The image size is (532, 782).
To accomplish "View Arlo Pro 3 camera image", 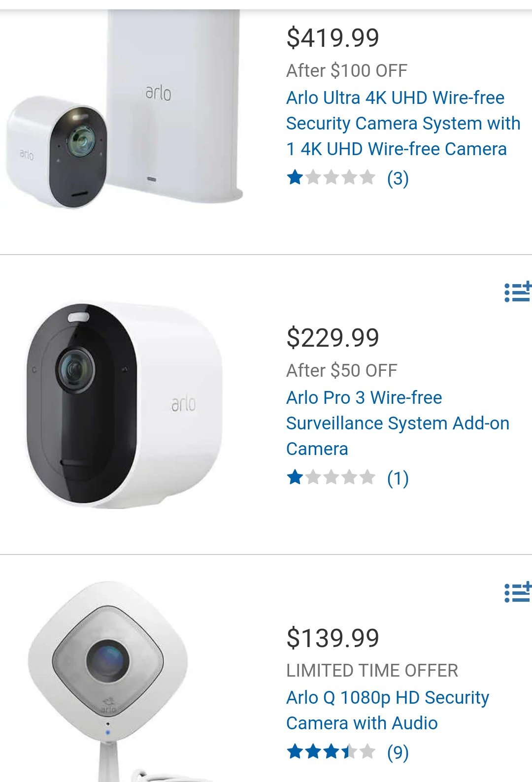I will pyautogui.click(x=124, y=405).
